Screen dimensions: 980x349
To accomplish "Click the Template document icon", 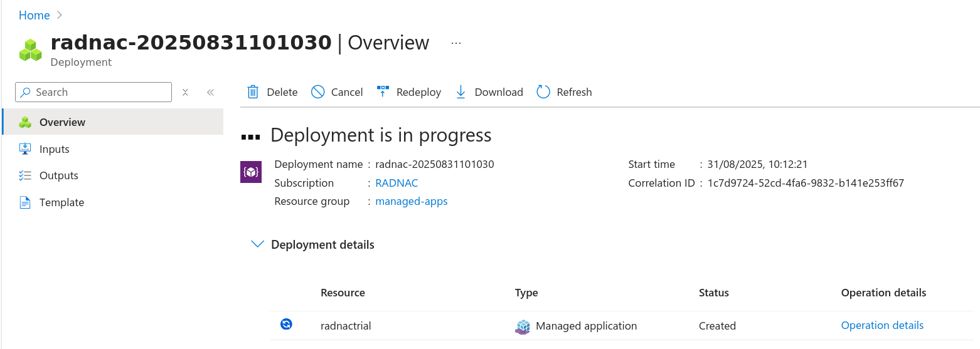I will pos(25,202).
